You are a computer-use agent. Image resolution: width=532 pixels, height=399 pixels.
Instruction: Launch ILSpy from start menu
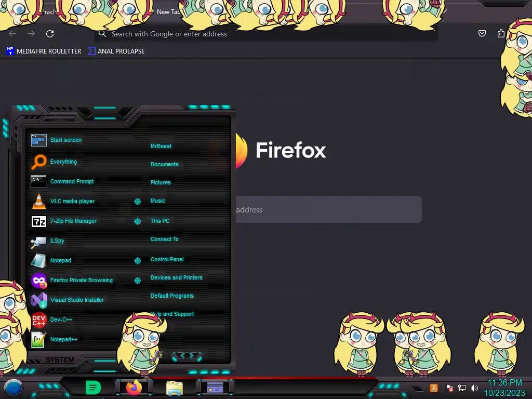47,241
